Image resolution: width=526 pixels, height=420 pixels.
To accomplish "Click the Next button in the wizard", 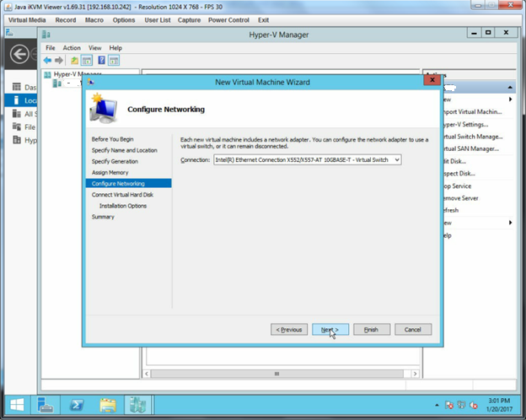I will point(330,330).
